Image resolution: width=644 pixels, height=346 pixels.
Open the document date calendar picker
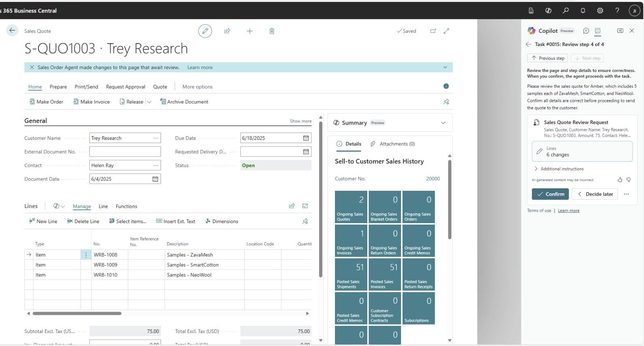pos(155,179)
